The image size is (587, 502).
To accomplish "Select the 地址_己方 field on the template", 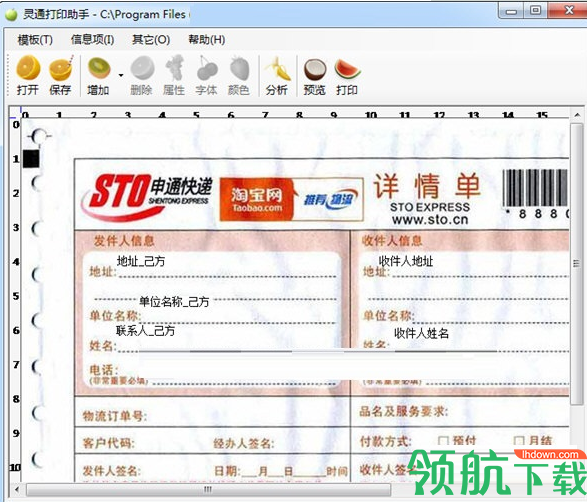I will (x=141, y=261).
